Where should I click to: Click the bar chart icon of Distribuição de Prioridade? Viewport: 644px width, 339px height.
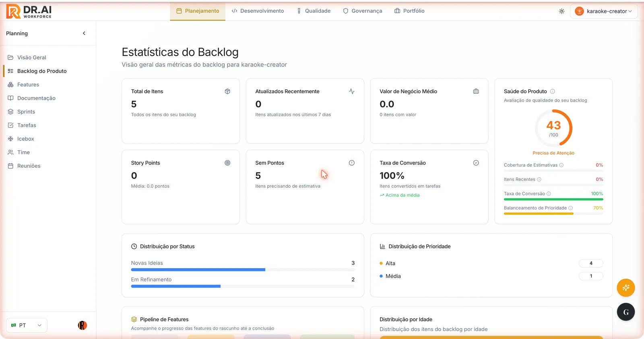tap(382, 247)
